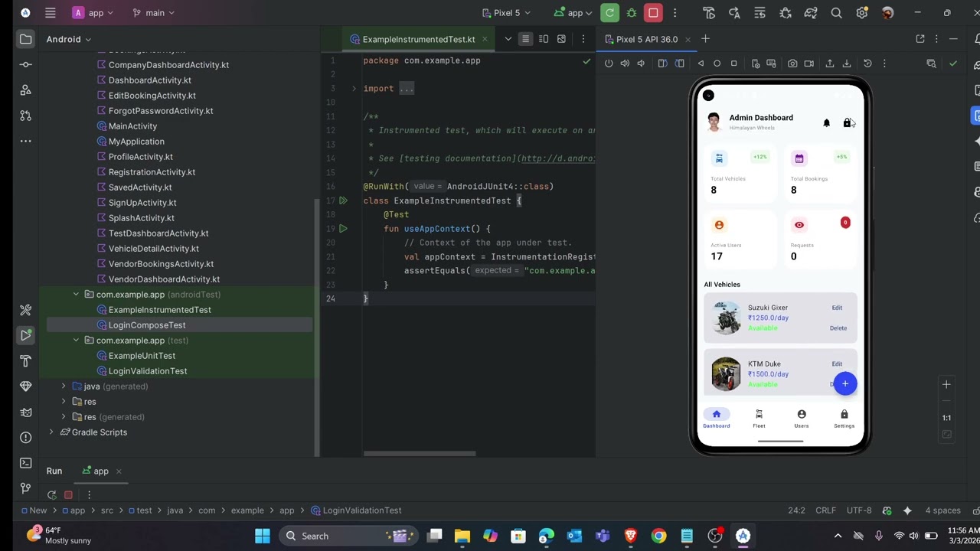Image resolution: width=980 pixels, height=551 pixels.
Task: Toggle editor Split view mode icon
Action: [544, 39]
